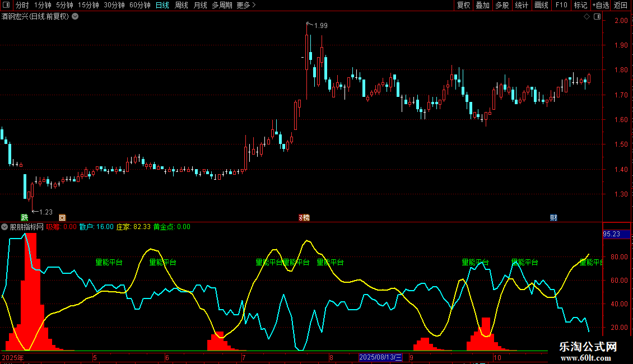633x364 pixels.
Task: Click the diamond marker icon
Action: (x=587, y=17)
